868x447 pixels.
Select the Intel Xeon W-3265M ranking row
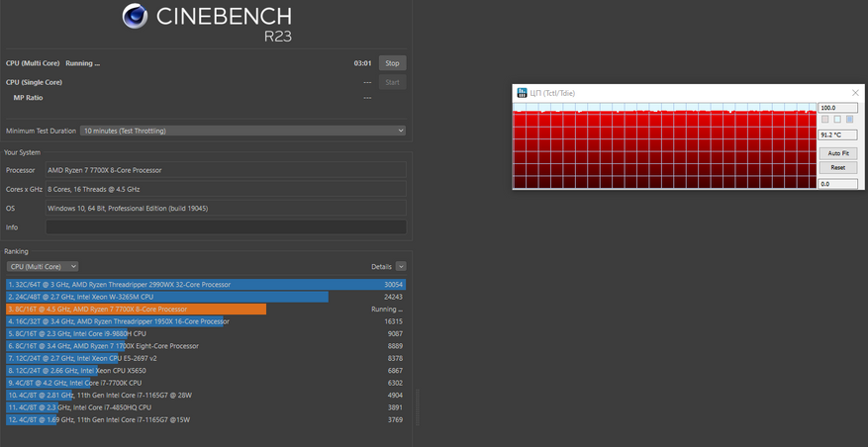[206, 297]
